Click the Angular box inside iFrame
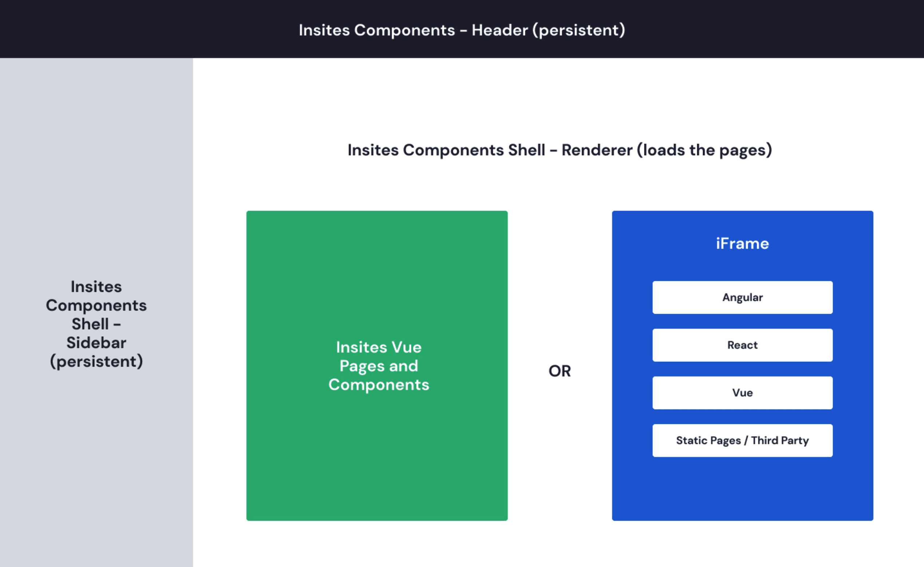Image resolution: width=924 pixels, height=567 pixels. pyautogui.click(x=742, y=297)
